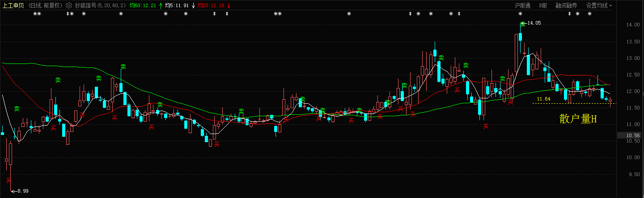644x198 pixels.
Task: Click the 8.99 low price label
Action: pyautogui.click(x=23, y=191)
